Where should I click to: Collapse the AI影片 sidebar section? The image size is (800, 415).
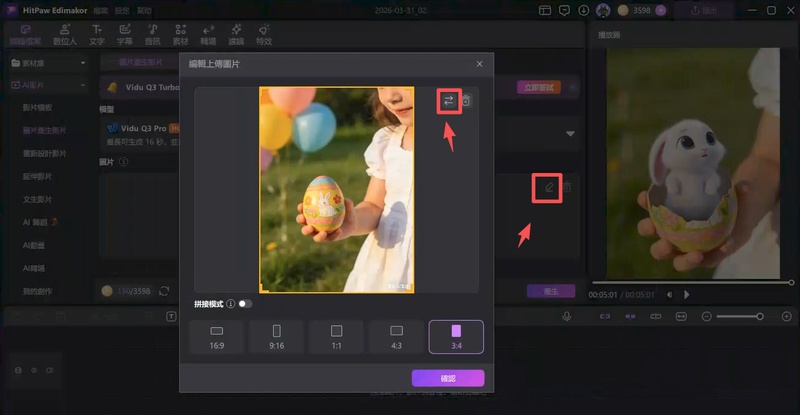click(83, 85)
